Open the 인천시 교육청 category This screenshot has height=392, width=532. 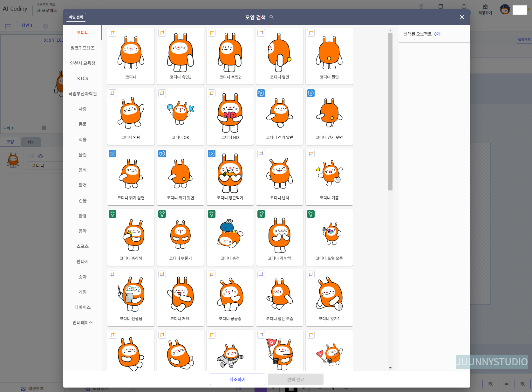(83, 63)
